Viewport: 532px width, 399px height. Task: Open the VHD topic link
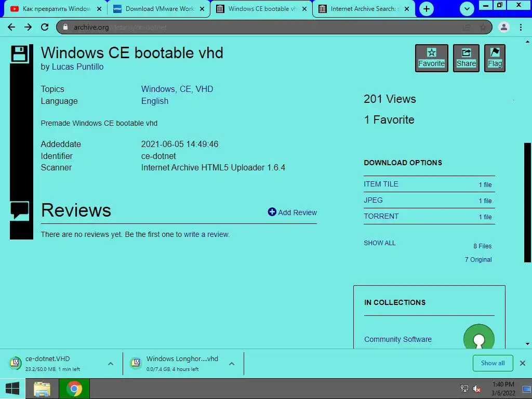(x=204, y=89)
